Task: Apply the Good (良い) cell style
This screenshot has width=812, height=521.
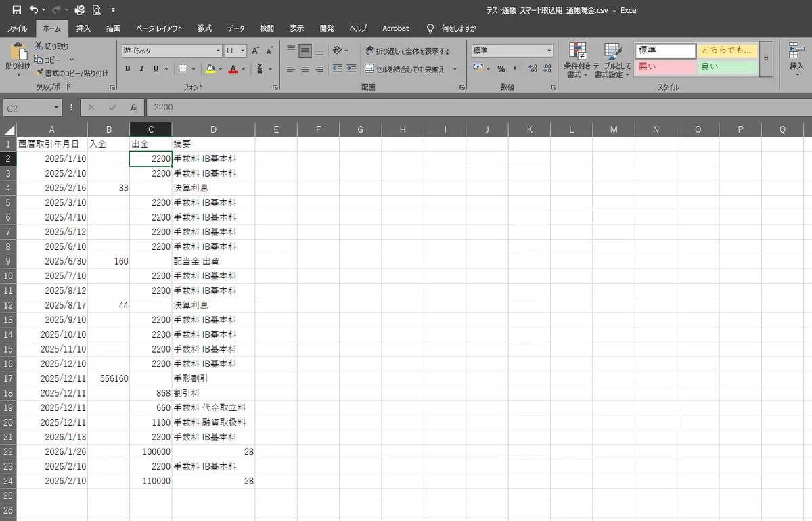Action: click(727, 67)
